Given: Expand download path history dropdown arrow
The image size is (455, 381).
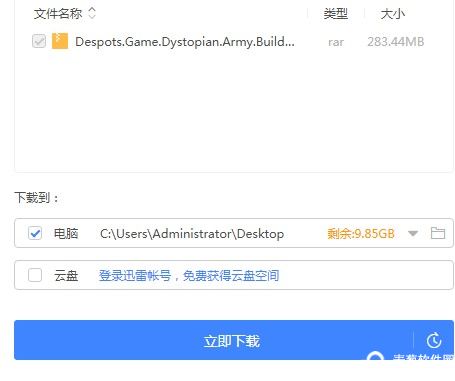Looking at the screenshot, I should 413,233.
